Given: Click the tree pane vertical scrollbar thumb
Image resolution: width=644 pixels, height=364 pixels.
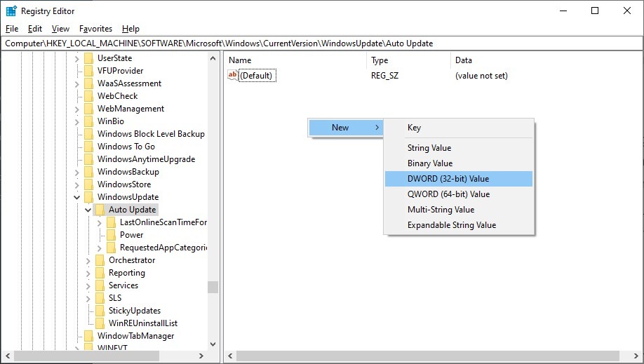Looking at the screenshot, I should (x=213, y=287).
